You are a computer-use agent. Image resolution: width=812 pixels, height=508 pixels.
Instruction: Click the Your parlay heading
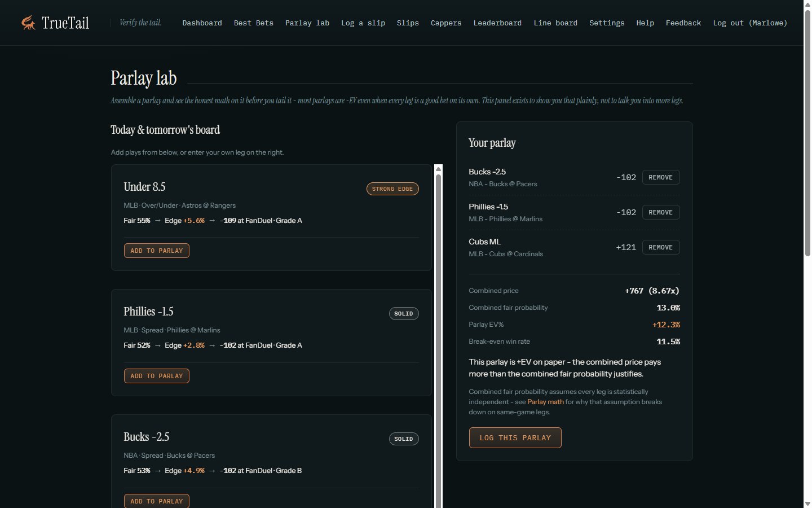click(x=492, y=143)
